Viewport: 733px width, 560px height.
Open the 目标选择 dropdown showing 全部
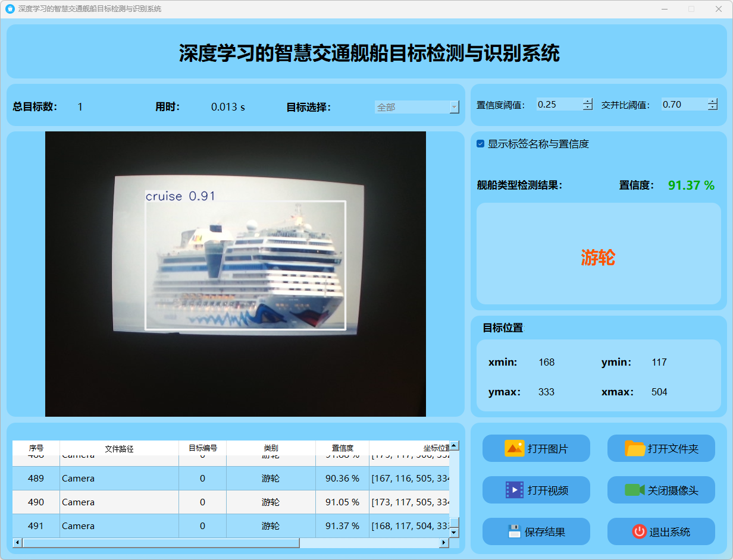(416, 107)
